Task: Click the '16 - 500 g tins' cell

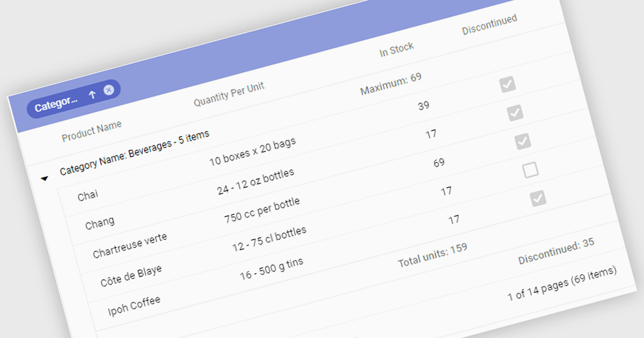Action: pyautogui.click(x=271, y=269)
